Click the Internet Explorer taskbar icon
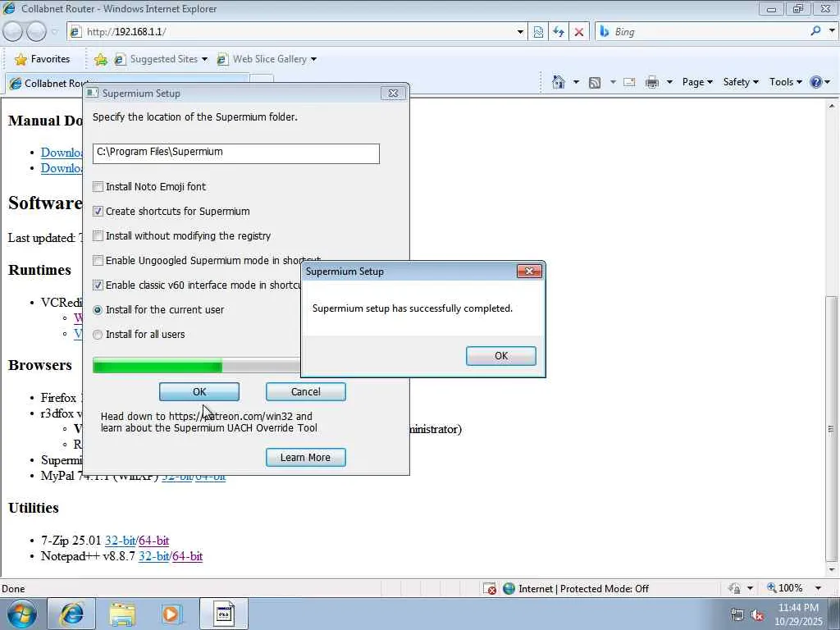 (71, 614)
